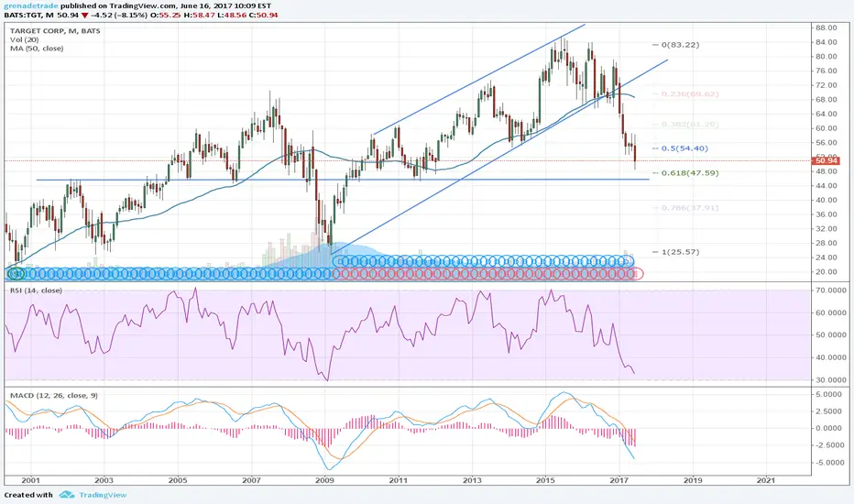854x504 pixels.
Task: Click the Fibonacci 0.786(37.91) level label
Action: point(689,208)
